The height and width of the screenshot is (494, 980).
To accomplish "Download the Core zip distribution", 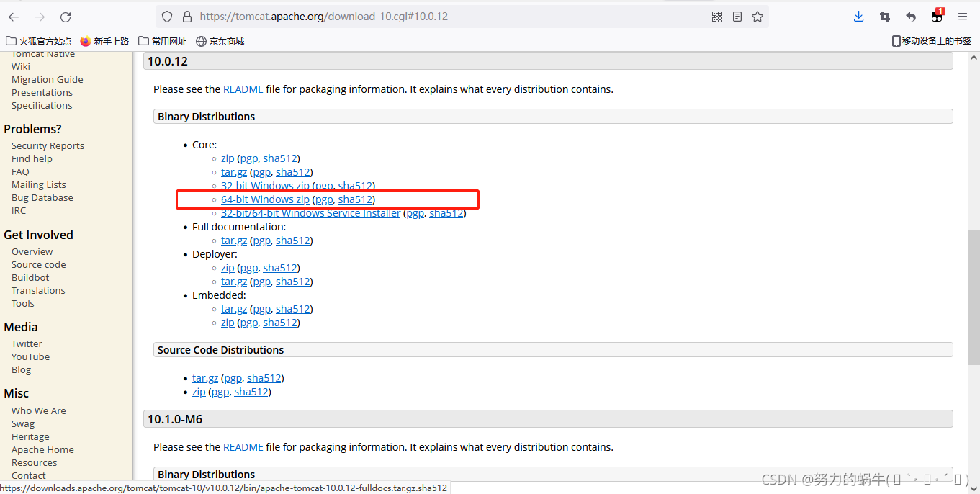I will [228, 158].
